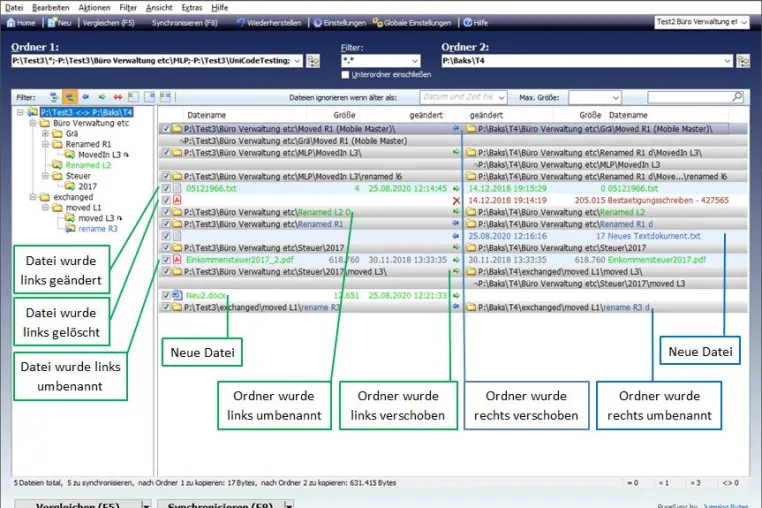Open the Ansicht menu
The height and width of the screenshot is (508, 762).
(159, 8)
